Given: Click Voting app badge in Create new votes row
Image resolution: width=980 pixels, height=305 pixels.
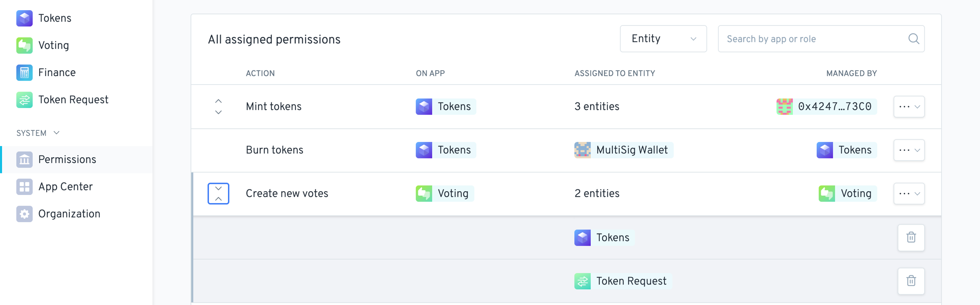Looking at the screenshot, I should [444, 194].
